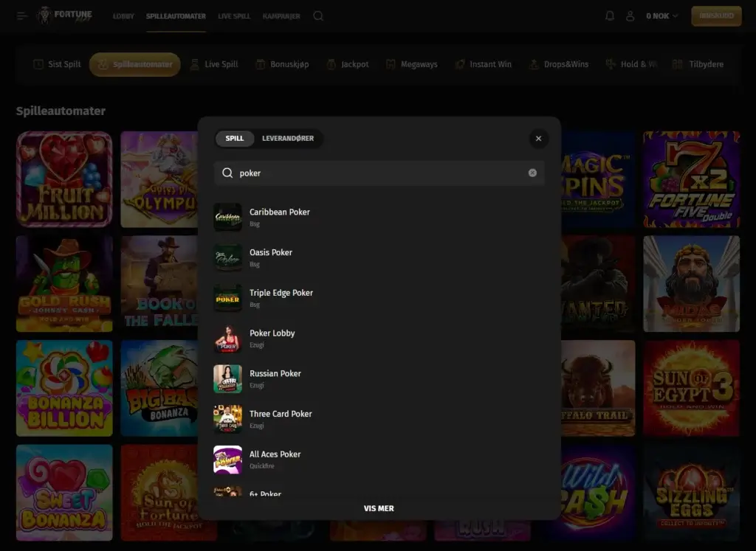Open the hamburger menu icon

[x=22, y=16]
